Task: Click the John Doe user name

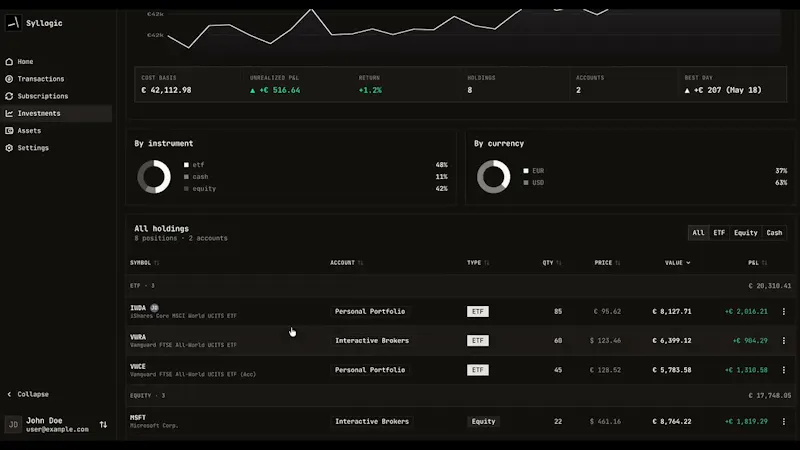Action: [x=44, y=420]
